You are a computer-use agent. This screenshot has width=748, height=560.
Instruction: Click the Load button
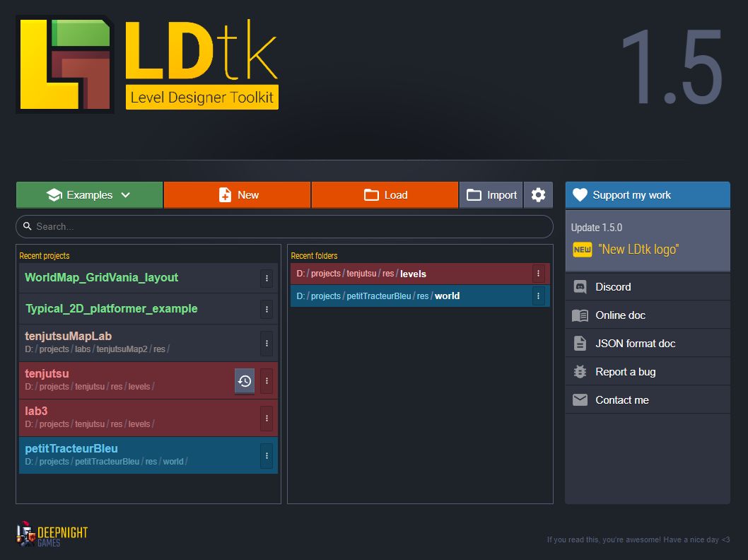[385, 194]
